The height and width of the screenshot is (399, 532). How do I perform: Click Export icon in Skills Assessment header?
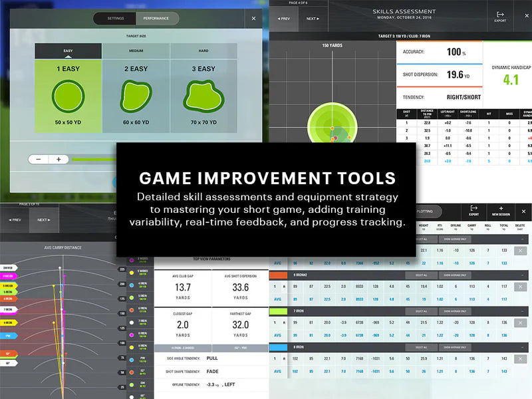coord(500,15)
